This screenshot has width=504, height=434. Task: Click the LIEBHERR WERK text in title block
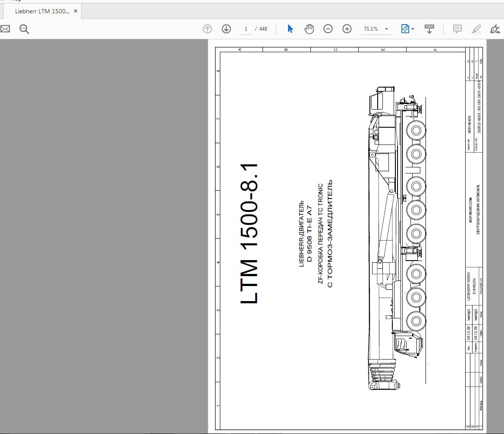tap(469, 286)
